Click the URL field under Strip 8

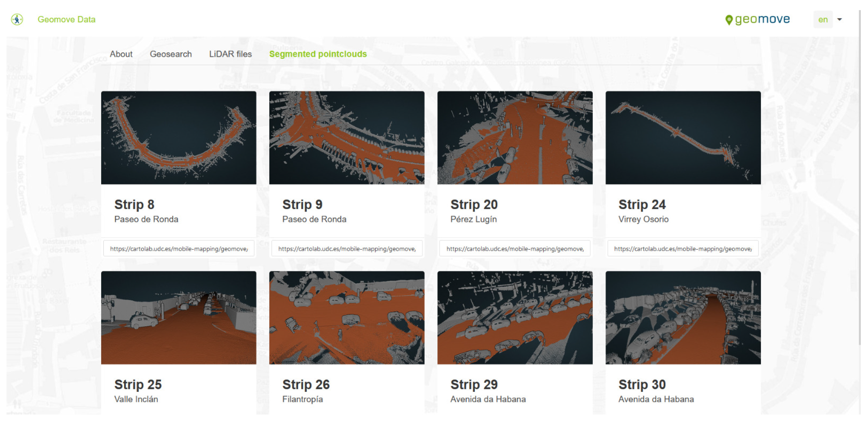point(179,249)
